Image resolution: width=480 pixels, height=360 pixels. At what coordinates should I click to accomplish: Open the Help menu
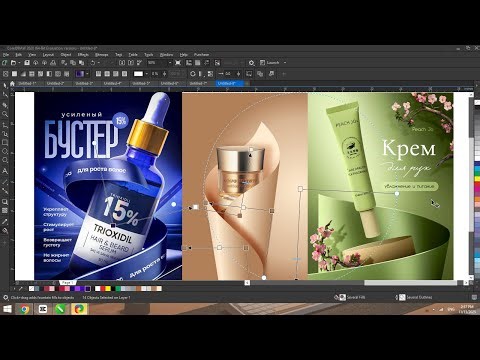184,55
